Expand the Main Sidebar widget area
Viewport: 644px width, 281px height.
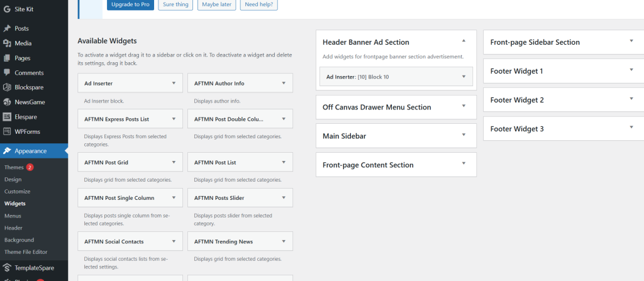464,135
